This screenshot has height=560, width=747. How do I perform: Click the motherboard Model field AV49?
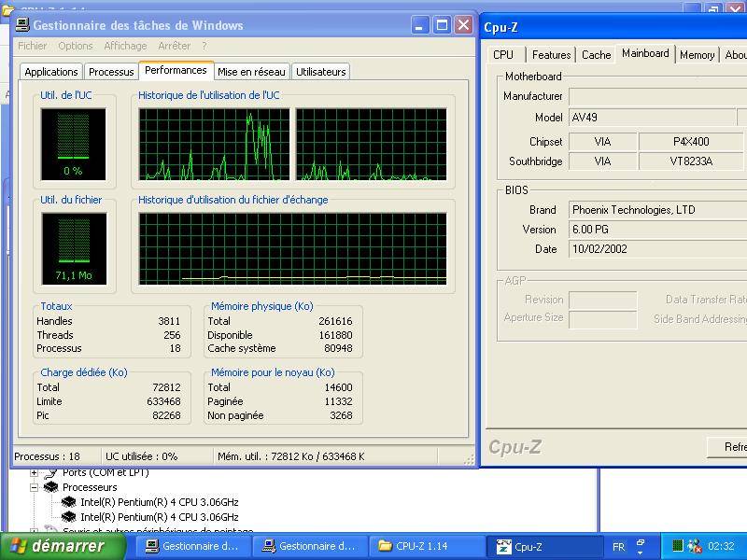click(x=652, y=118)
